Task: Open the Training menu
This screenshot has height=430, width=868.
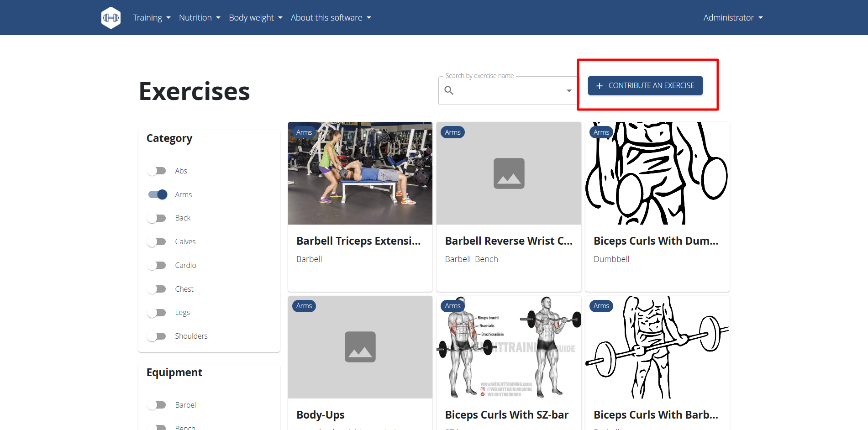Action: [x=152, y=18]
